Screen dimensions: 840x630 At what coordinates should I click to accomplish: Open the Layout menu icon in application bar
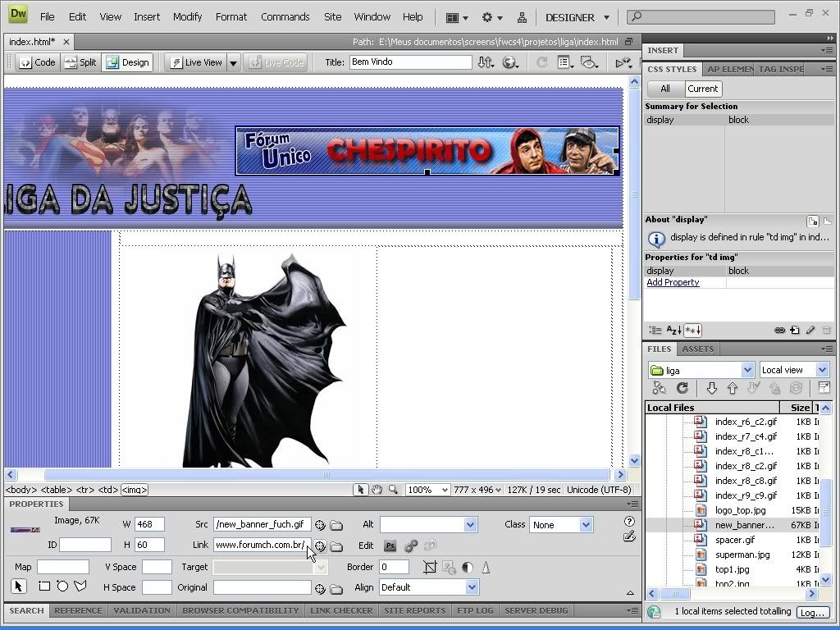tap(457, 18)
